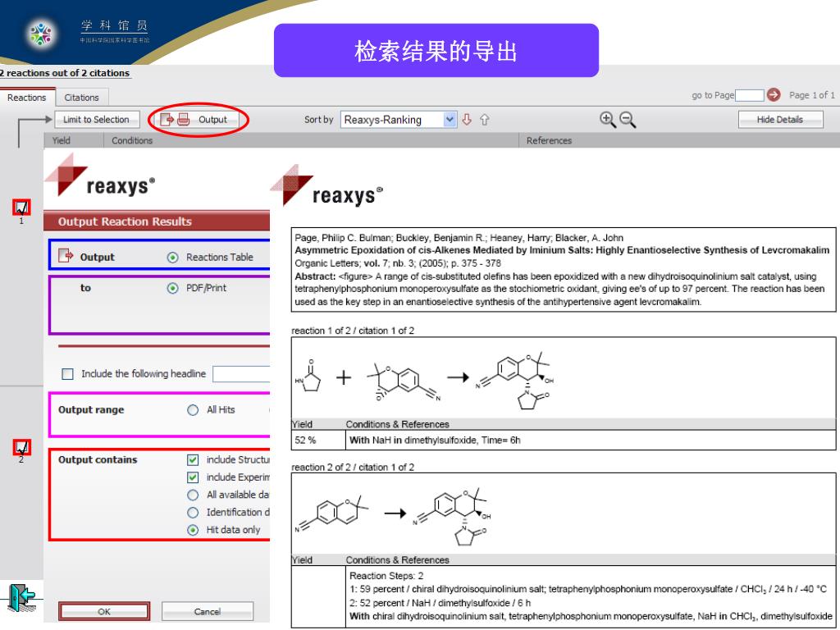This screenshot has height=630, width=840.
Task: Click the headline text input field
Action: [241, 374]
